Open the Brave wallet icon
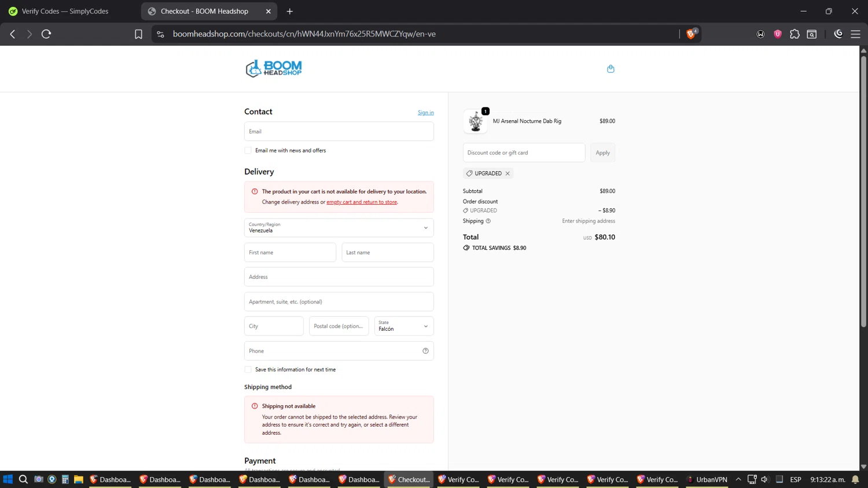This screenshot has width=868, height=488. tap(760, 34)
